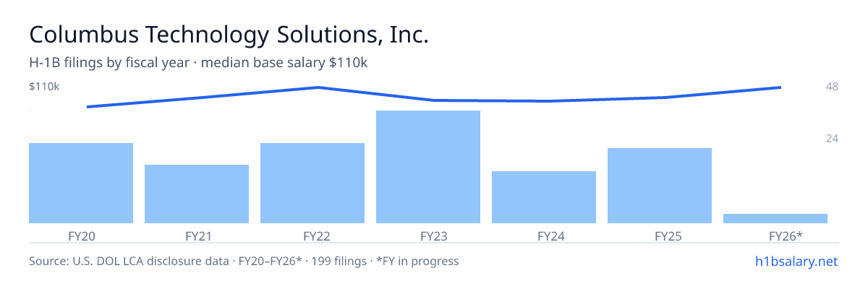Image resolution: width=868 pixels, height=289 pixels.
Task: Click the FY20 axis label
Action: point(81,236)
